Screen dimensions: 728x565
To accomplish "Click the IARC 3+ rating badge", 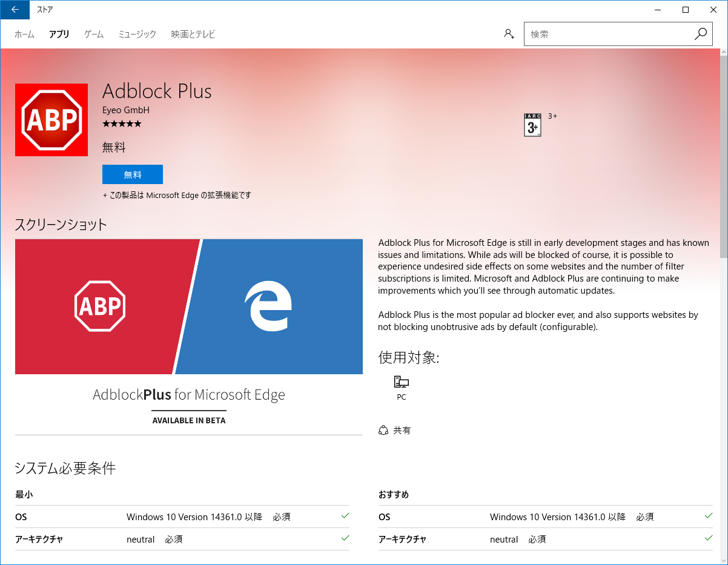I will (532, 125).
